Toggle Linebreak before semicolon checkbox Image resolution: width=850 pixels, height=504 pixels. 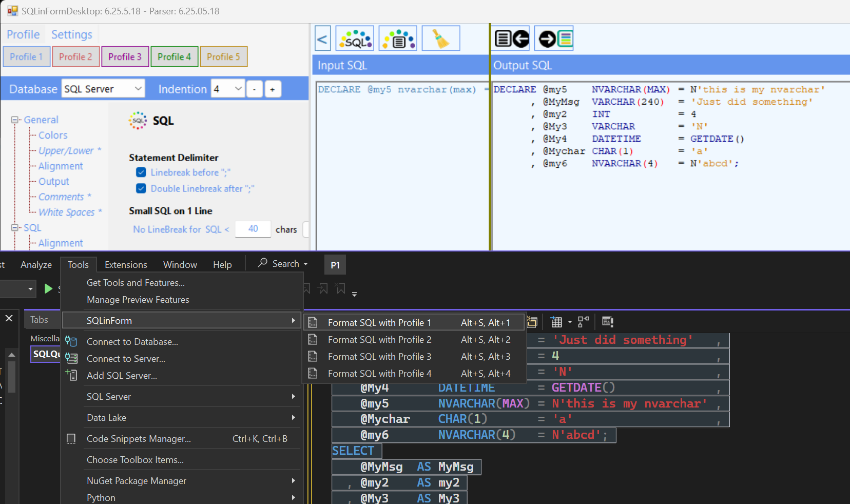coord(141,172)
